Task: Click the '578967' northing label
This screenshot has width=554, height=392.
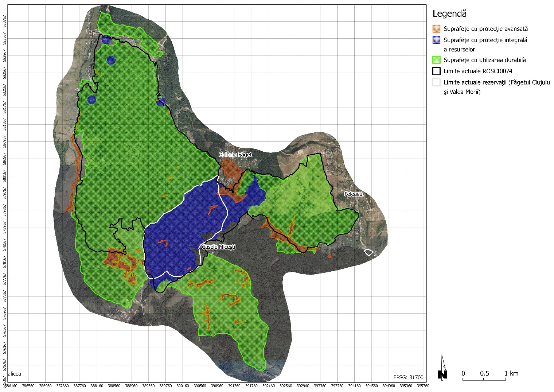Action: pyautogui.click(x=4, y=228)
